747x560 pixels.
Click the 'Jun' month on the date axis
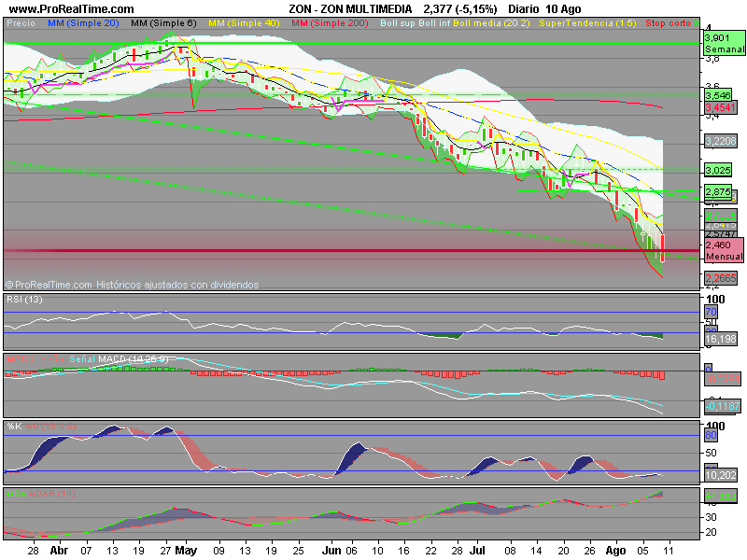pyautogui.click(x=331, y=551)
